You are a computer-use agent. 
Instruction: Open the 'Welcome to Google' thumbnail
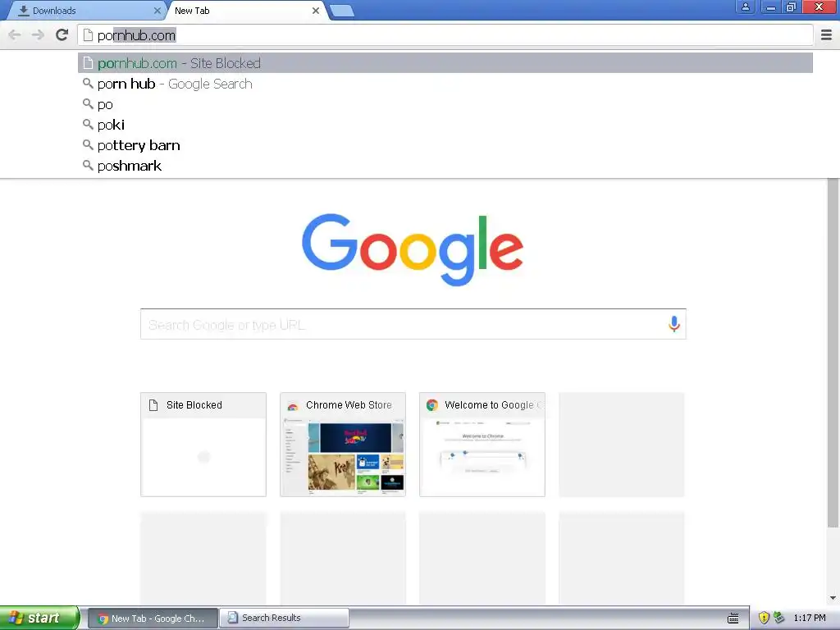click(482, 445)
